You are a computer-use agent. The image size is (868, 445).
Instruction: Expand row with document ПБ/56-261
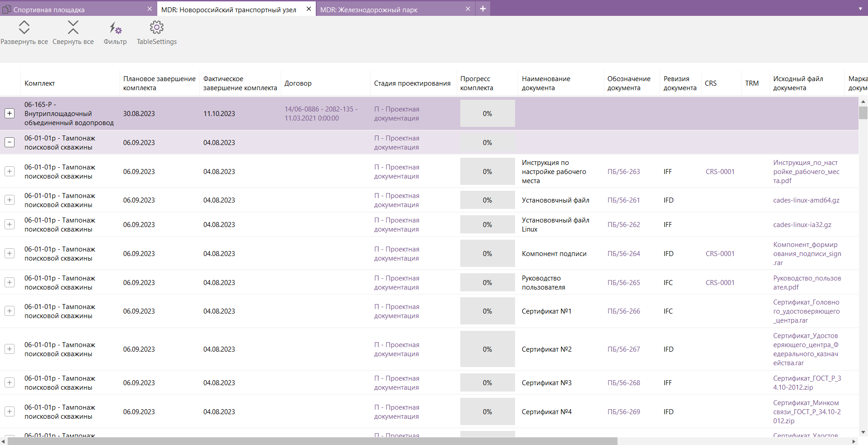[10, 200]
